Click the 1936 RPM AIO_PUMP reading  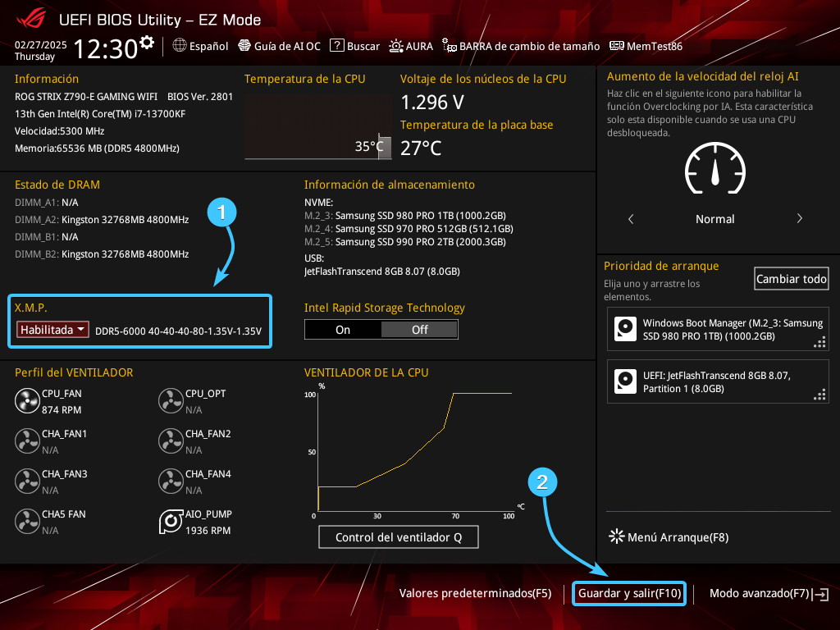[x=208, y=531]
